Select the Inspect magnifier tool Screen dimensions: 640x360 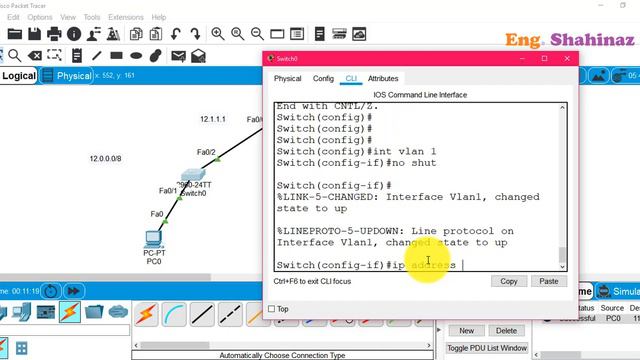coord(15,56)
